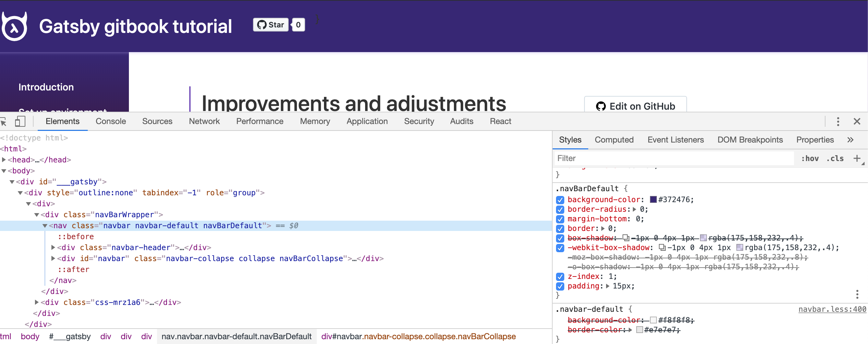This screenshot has height=344, width=868.
Task: Open the Introduction sidebar link
Action: point(46,87)
